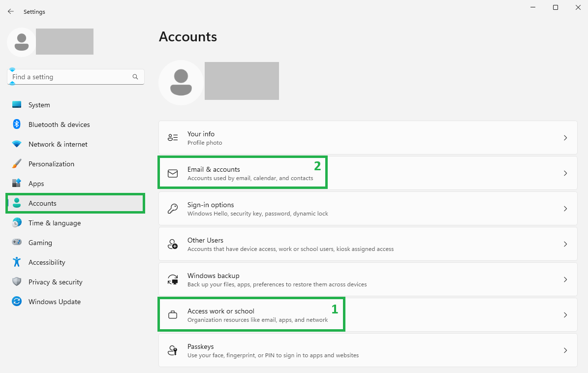
Task: Click the Accessibility figure icon
Action: (17, 262)
